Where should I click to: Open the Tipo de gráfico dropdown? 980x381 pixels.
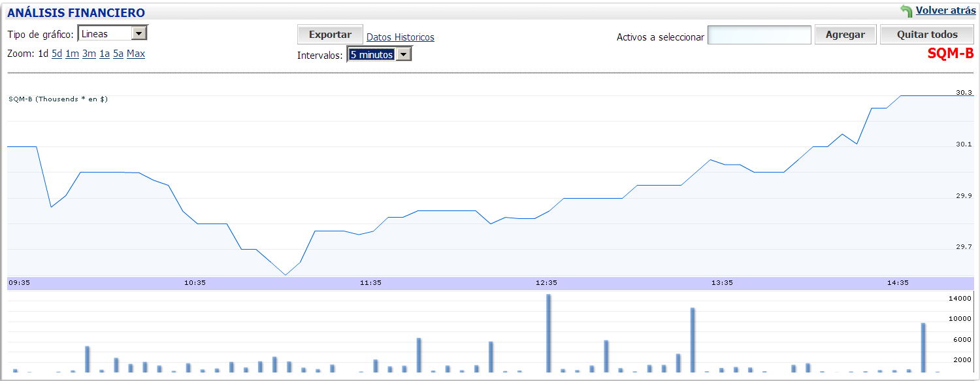click(139, 33)
